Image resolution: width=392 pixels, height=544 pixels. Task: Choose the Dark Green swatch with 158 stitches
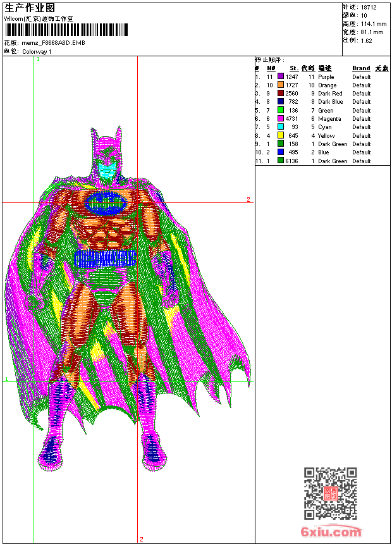point(281,144)
